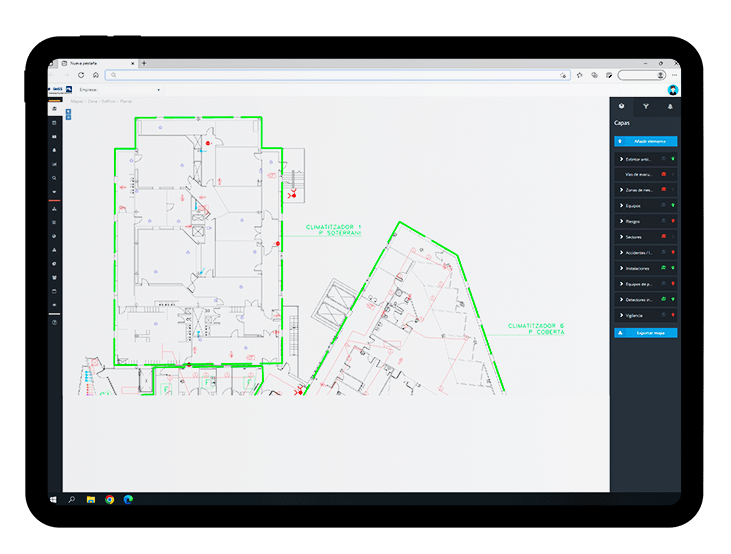
Task: Click the browser back arrow
Action: pyautogui.click(x=52, y=75)
